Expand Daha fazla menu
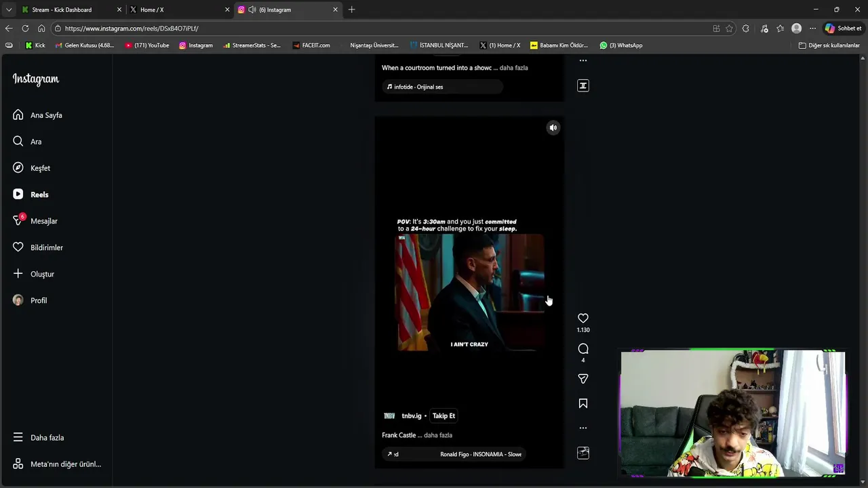868x488 pixels. pos(39,438)
